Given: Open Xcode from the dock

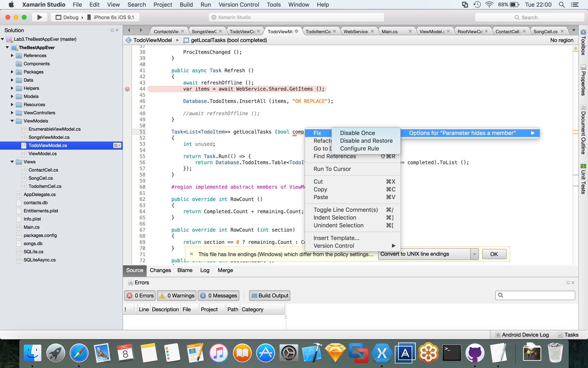Looking at the screenshot, I should [x=312, y=353].
